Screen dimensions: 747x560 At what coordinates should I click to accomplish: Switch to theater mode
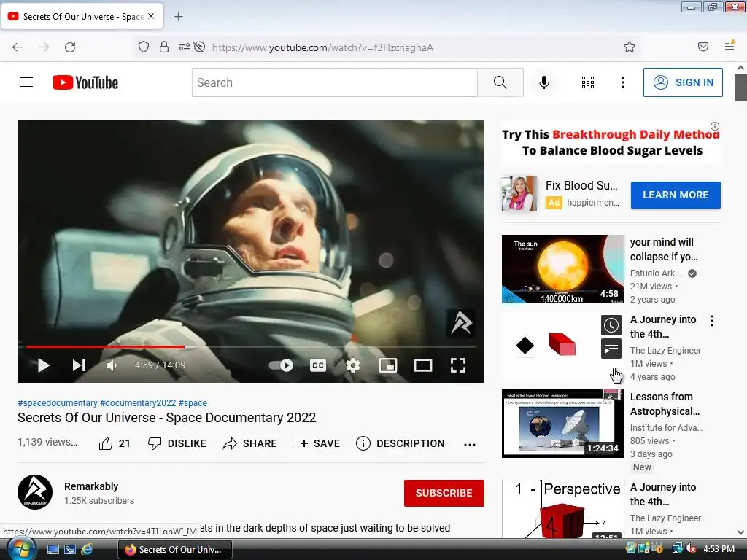pyautogui.click(x=422, y=365)
